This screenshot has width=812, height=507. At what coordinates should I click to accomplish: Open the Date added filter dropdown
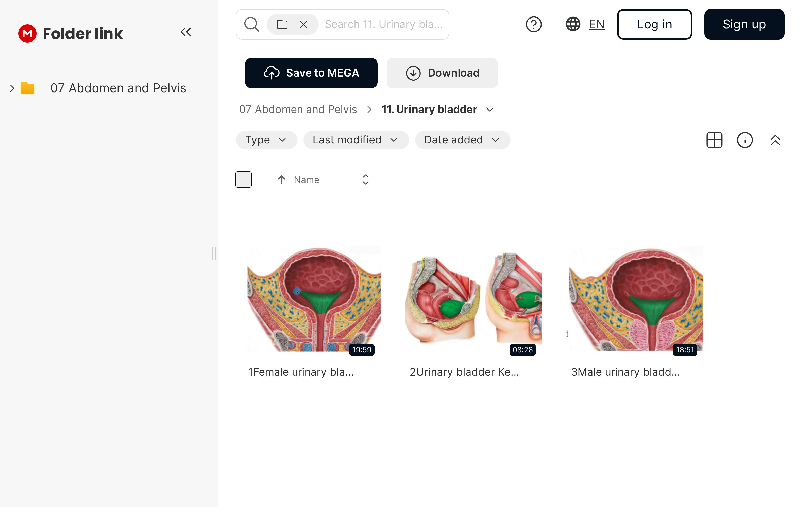[462, 140]
